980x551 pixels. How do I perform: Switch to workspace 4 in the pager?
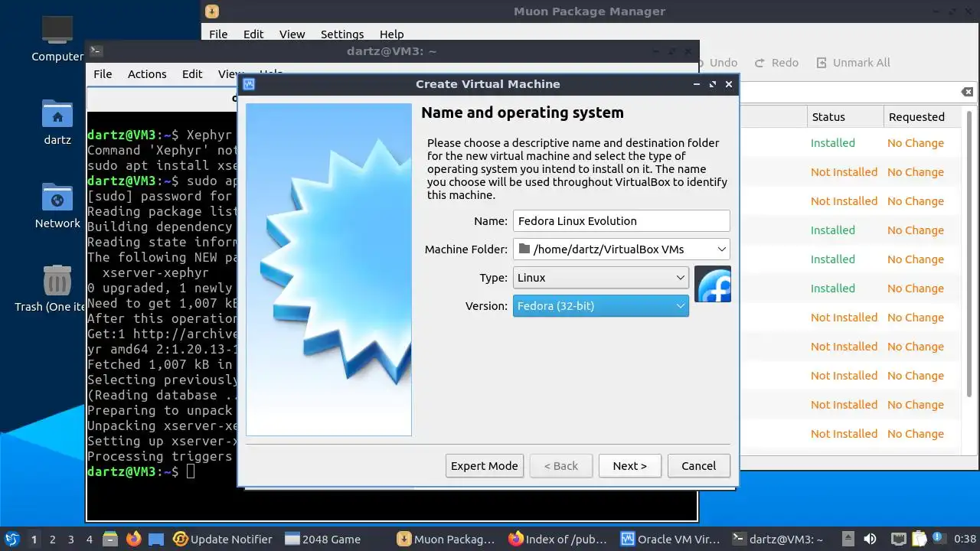[x=89, y=539]
